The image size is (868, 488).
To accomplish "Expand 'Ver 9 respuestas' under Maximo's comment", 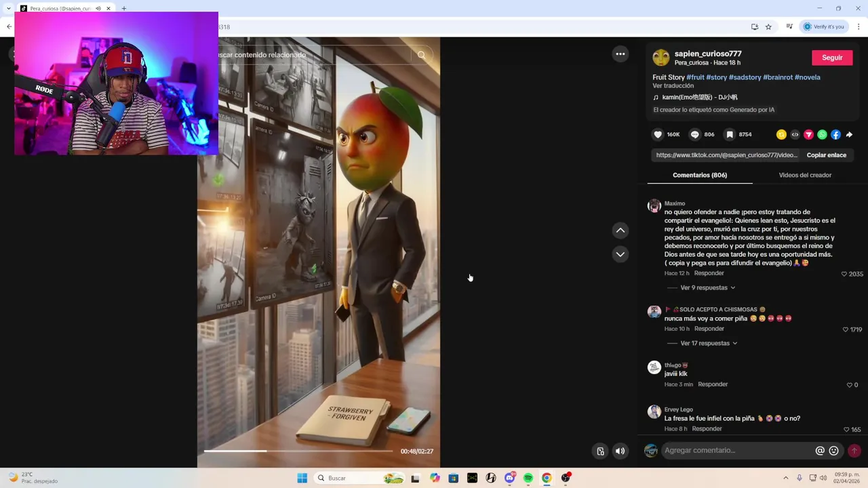I will (707, 287).
